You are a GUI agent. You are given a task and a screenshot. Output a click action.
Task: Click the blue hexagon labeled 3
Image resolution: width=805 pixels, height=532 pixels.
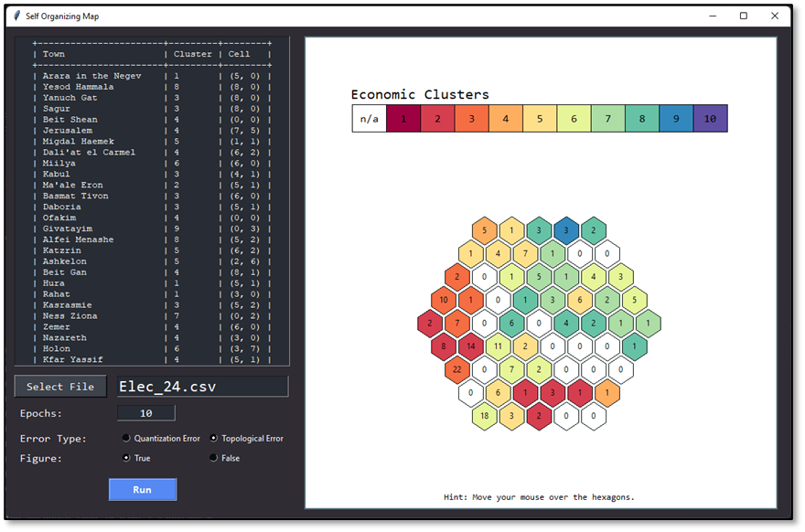tap(566, 230)
